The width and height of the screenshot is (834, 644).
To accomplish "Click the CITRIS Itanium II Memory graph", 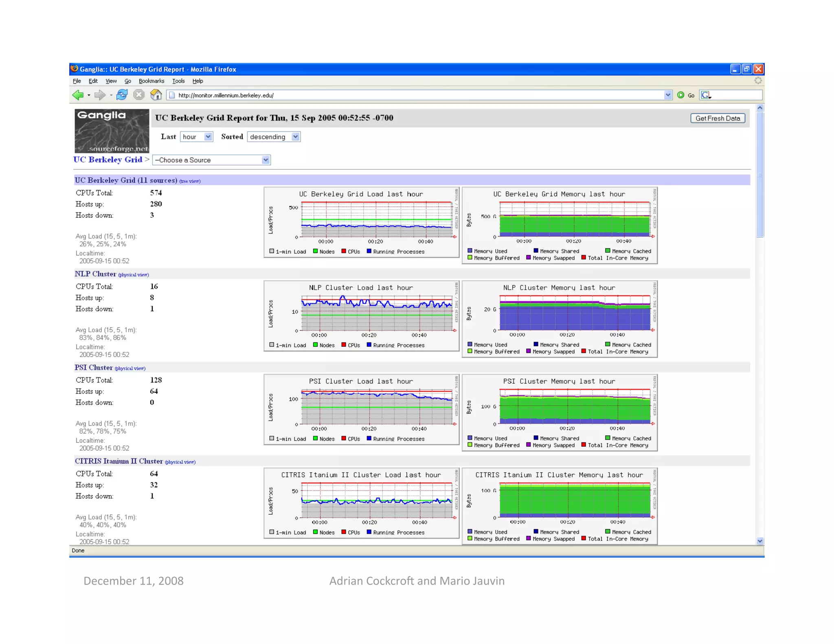I will [560, 506].
